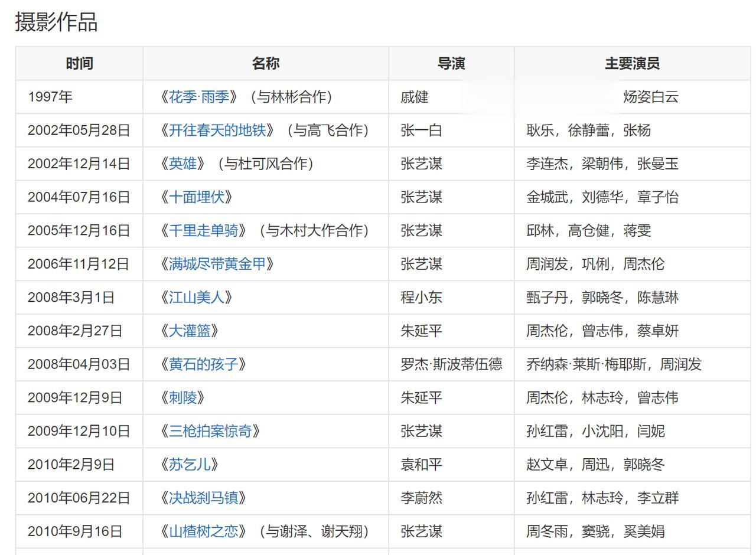The image size is (756, 555).
Task: Select the date 2006年11月12日
Action: tap(78, 264)
